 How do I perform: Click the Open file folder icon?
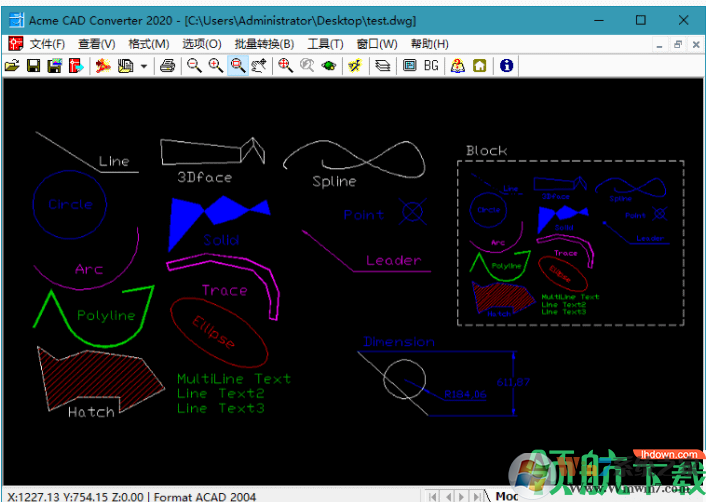tap(12, 66)
